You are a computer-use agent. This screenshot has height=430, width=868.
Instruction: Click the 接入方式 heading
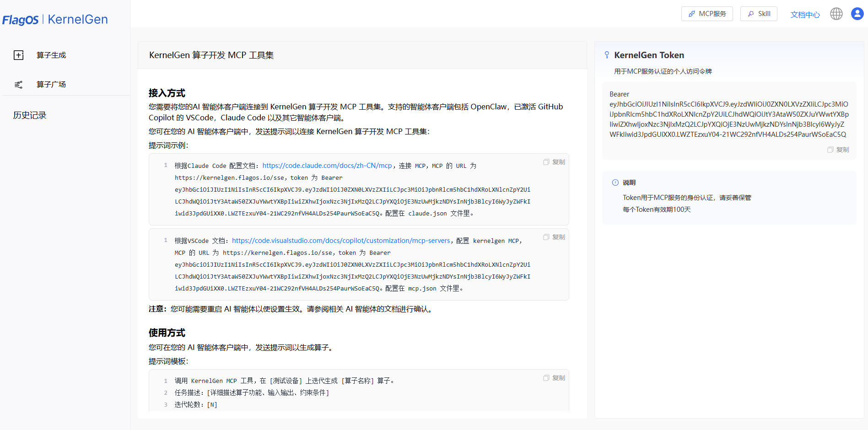(x=167, y=93)
